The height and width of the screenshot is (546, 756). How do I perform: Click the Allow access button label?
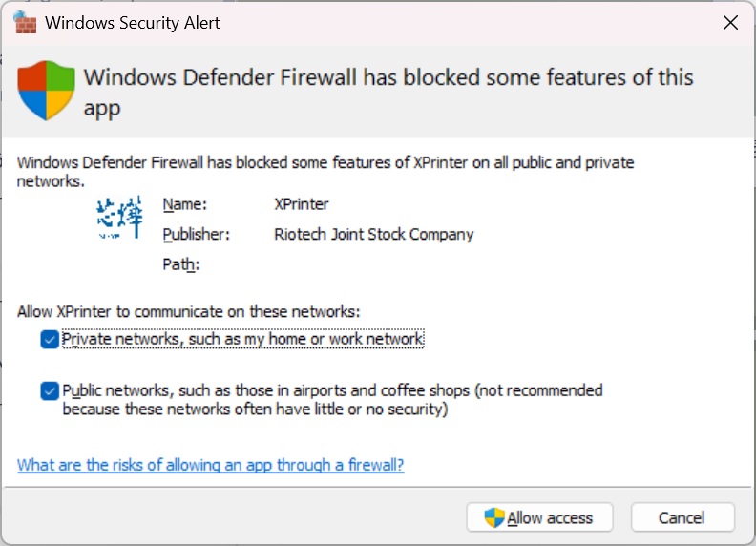coord(550,518)
